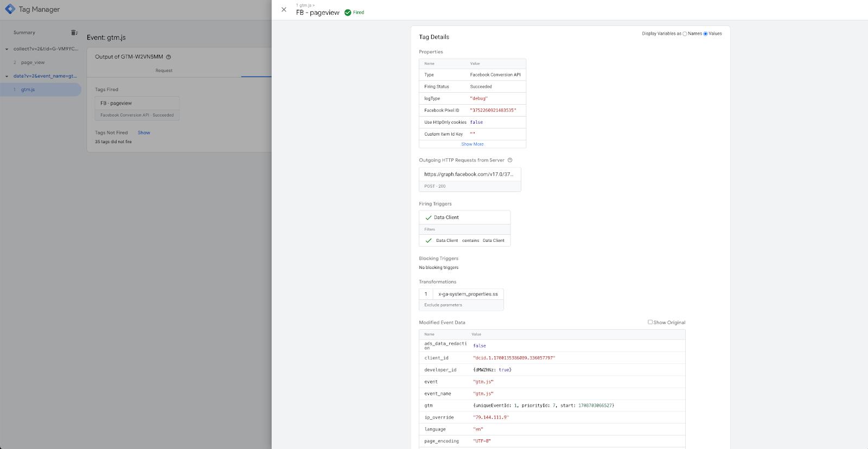Click the 'Facebook Conversion API' Type value
This screenshot has height=449, width=868.
(495, 75)
